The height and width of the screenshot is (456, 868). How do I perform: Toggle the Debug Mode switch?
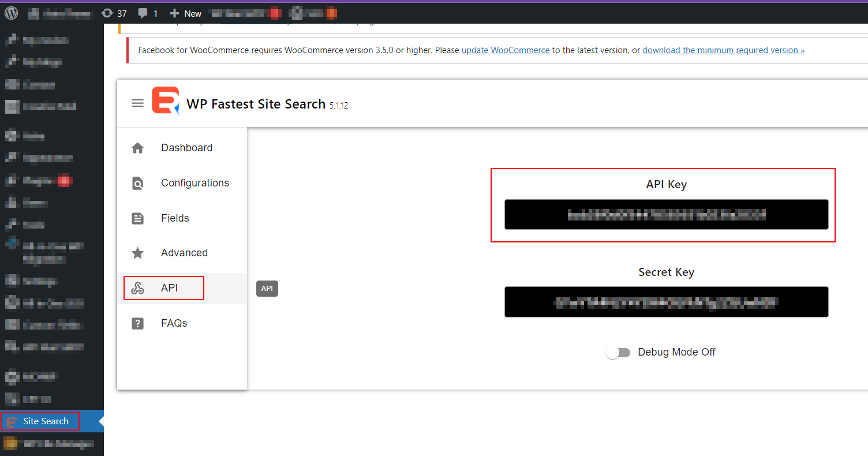(x=618, y=353)
